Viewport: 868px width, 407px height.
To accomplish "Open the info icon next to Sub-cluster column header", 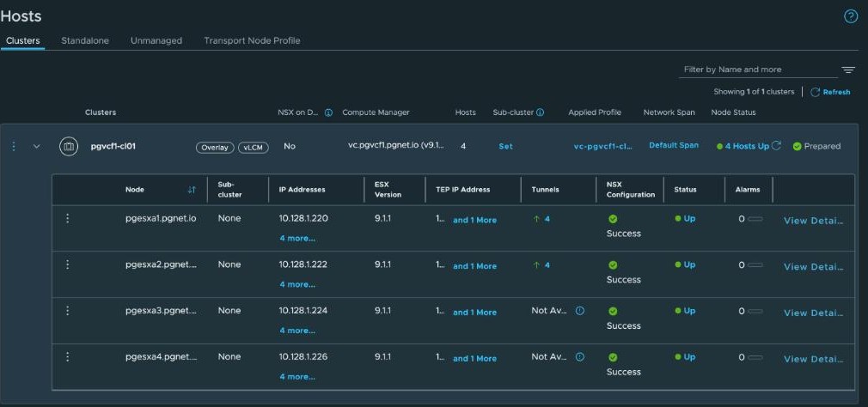I will [541, 112].
